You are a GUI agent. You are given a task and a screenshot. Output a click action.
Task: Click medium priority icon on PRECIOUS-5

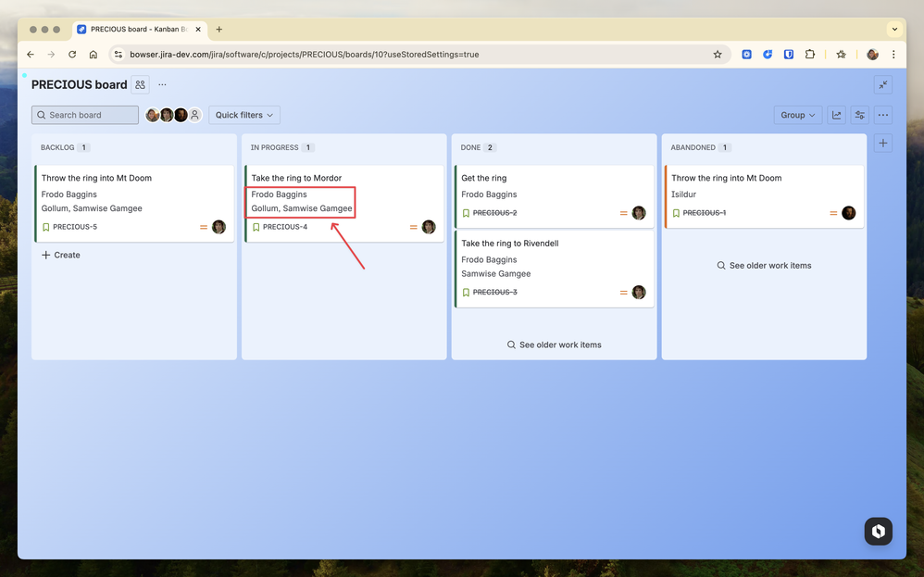pyautogui.click(x=204, y=227)
